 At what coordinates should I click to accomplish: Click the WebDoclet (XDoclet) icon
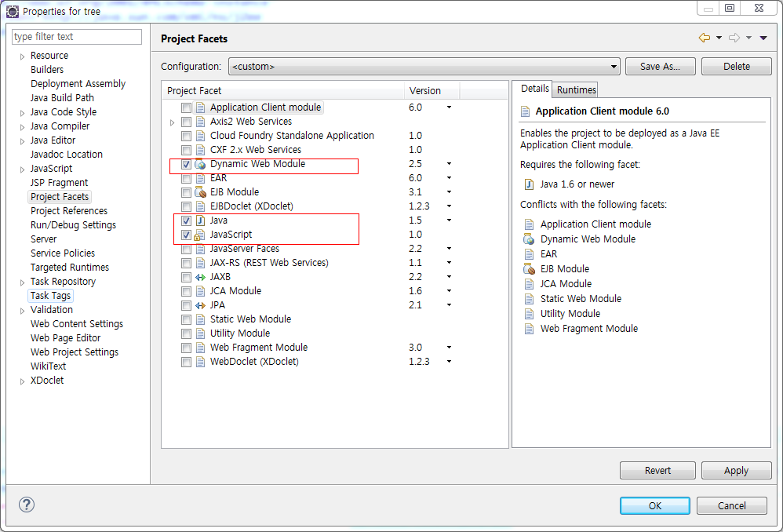[200, 362]
